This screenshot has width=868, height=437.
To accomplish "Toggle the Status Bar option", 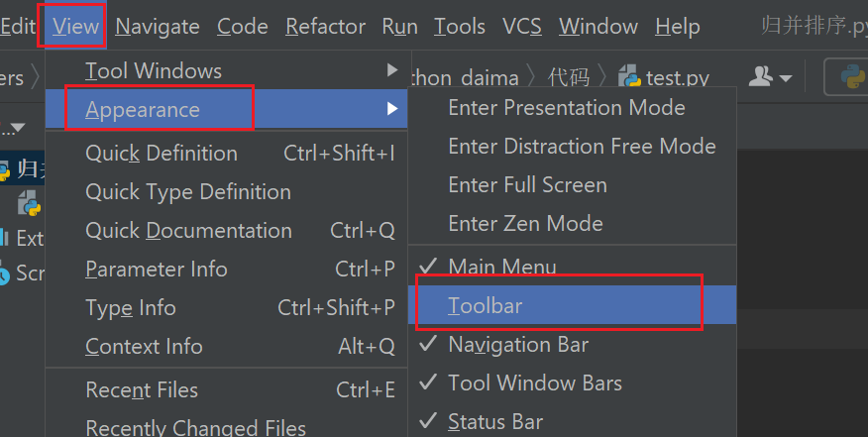I will (573, 421).
